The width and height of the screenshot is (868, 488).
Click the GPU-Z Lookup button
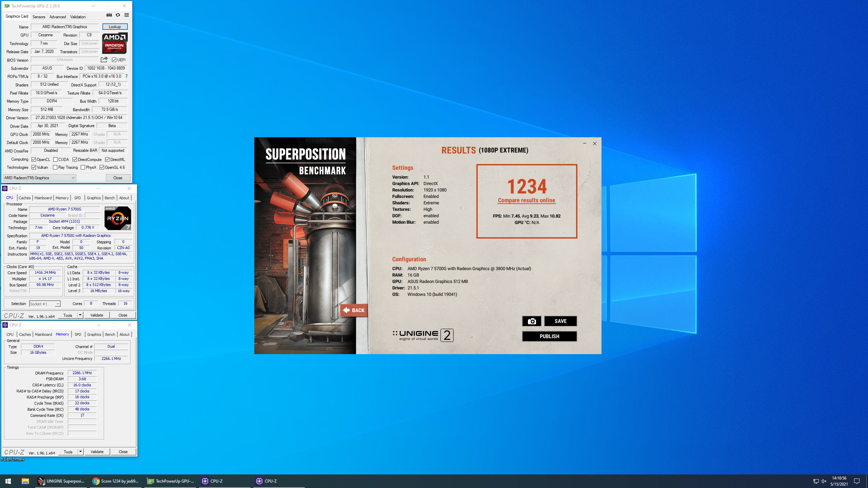[115, 27]
